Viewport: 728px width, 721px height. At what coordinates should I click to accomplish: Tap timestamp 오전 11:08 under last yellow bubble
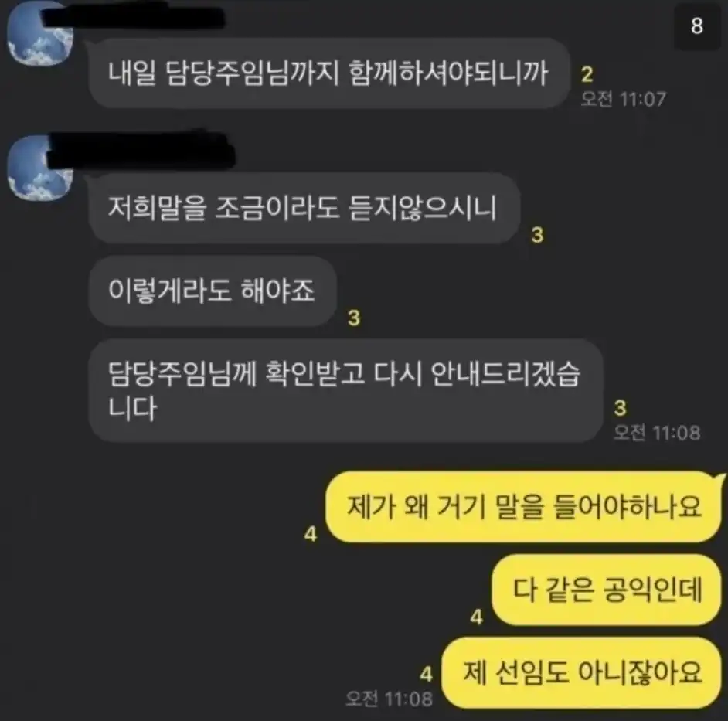tap(389, 699)
